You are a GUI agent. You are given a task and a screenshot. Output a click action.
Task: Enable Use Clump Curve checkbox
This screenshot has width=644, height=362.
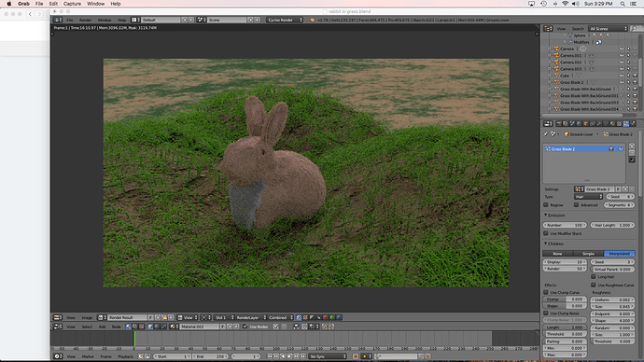click(x=546, y=293)
